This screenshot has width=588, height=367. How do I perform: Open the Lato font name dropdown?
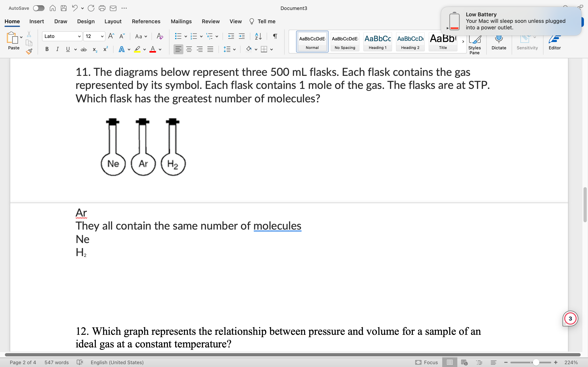tap(79, 36)
